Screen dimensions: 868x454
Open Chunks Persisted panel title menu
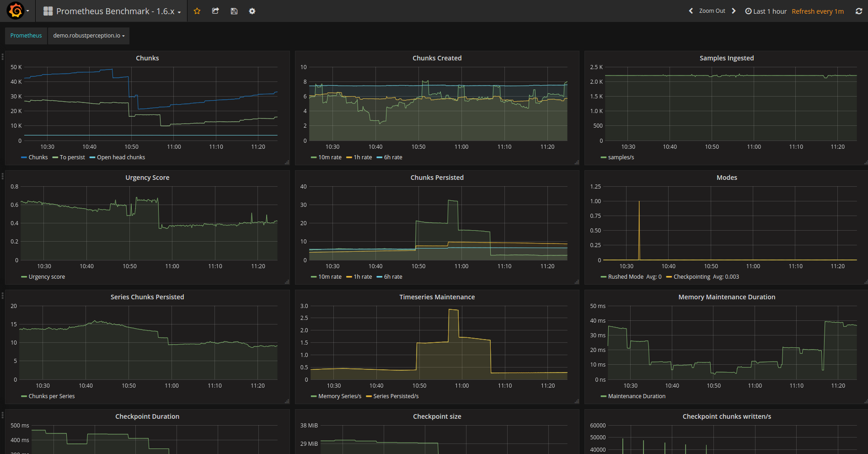[437, 178]
